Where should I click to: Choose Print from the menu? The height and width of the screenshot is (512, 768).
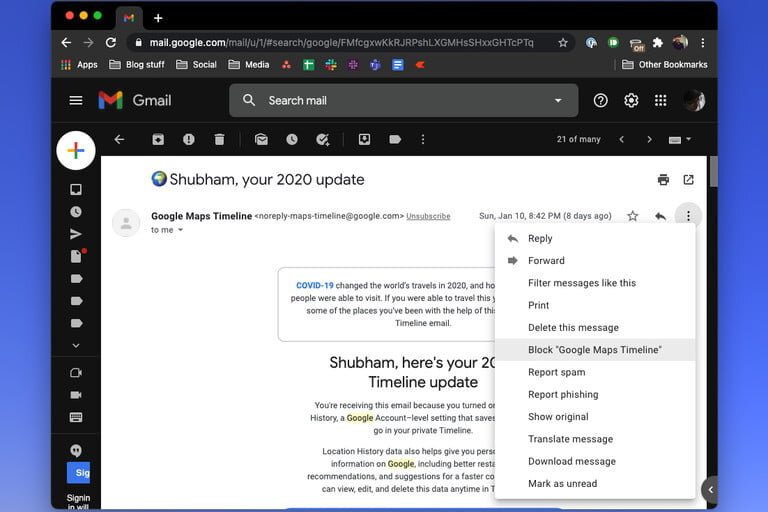click(595, 305)
